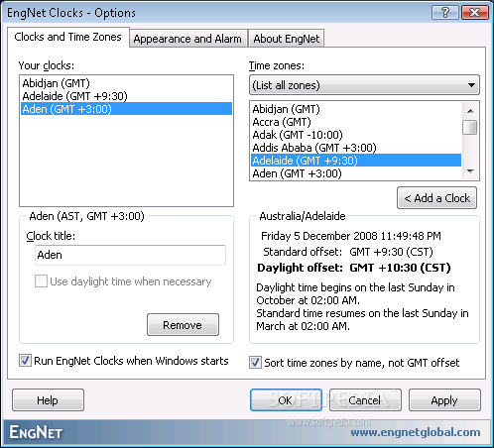Click the Cancel button
The width and height of the screenshot is (494, 448).
pyautogui.click(x=365, y=400)
